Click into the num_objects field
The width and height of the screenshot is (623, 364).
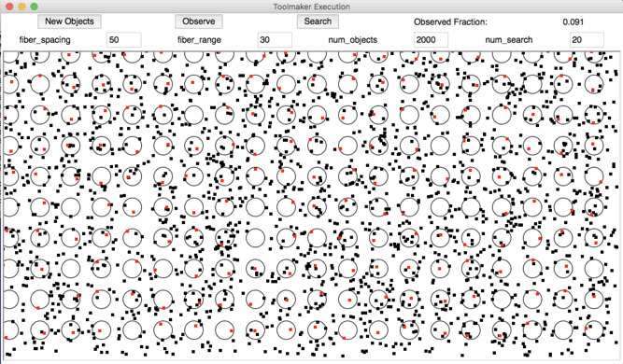(x=432, y=40)
